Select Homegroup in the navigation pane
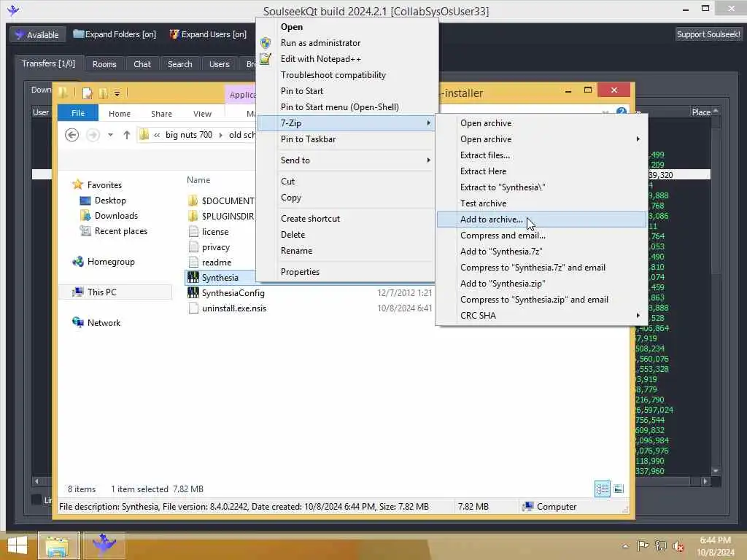 click(x=111, y=262)
